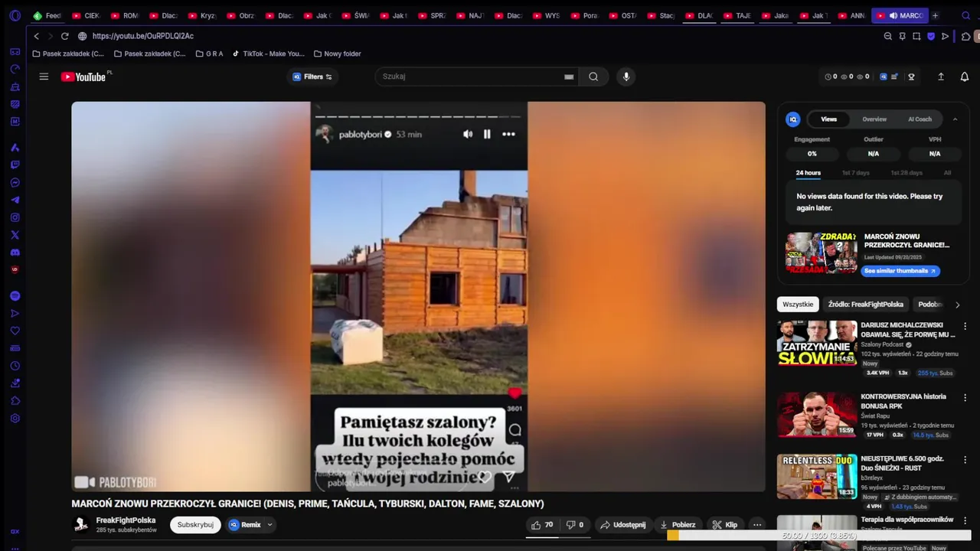Screen dimensions: 980x551
Task: Dislike the video with thumbs down
Action: click(575, 525)
